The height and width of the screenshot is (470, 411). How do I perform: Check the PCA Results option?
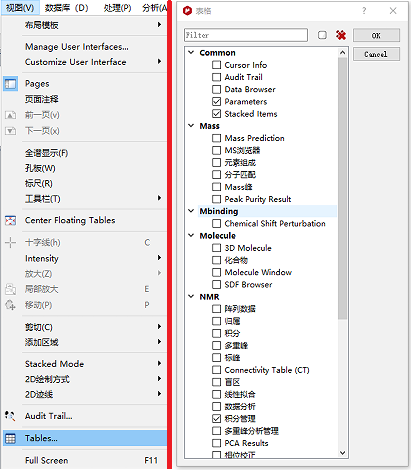(x=216, y=443)
